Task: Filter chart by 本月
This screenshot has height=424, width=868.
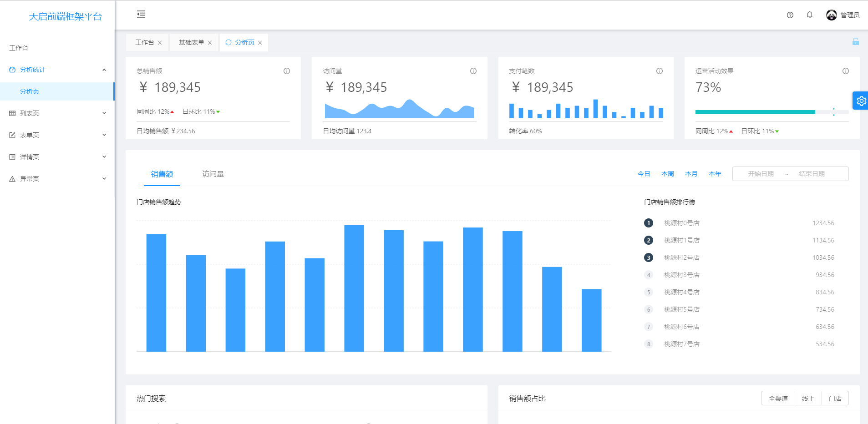Action: coord(691,174)
